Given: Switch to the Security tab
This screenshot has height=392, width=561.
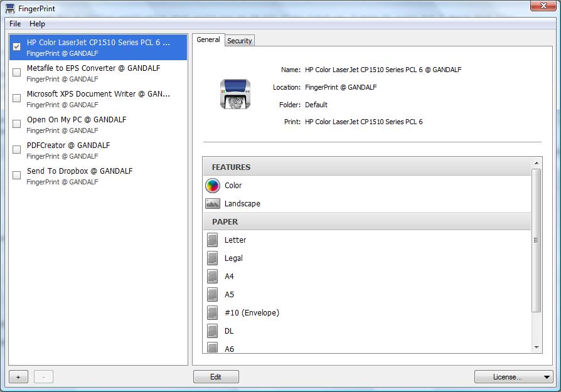Looking at the screenshot, I should tap(240, 41).
